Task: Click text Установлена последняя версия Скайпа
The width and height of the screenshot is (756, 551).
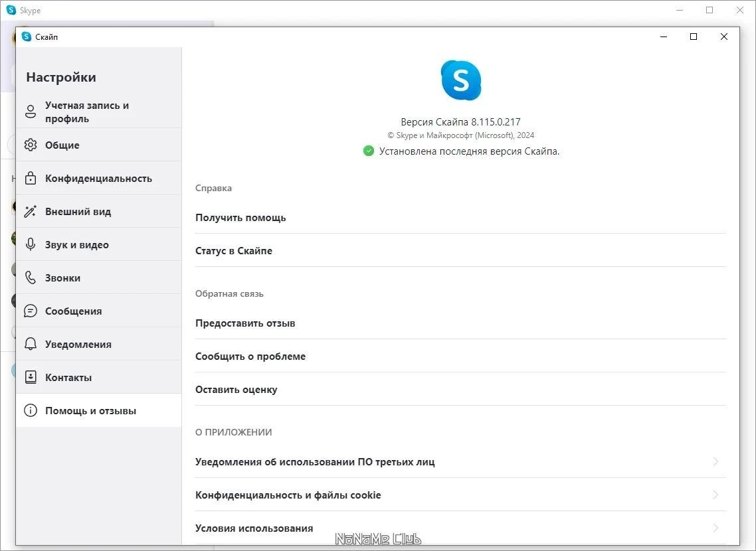Action: click(x=469, y=151)
